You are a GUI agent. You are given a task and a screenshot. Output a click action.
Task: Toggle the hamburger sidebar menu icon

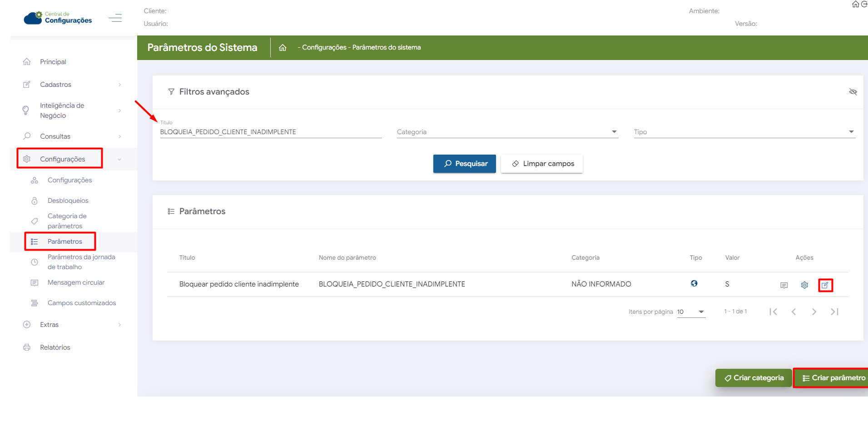(115, 18)
